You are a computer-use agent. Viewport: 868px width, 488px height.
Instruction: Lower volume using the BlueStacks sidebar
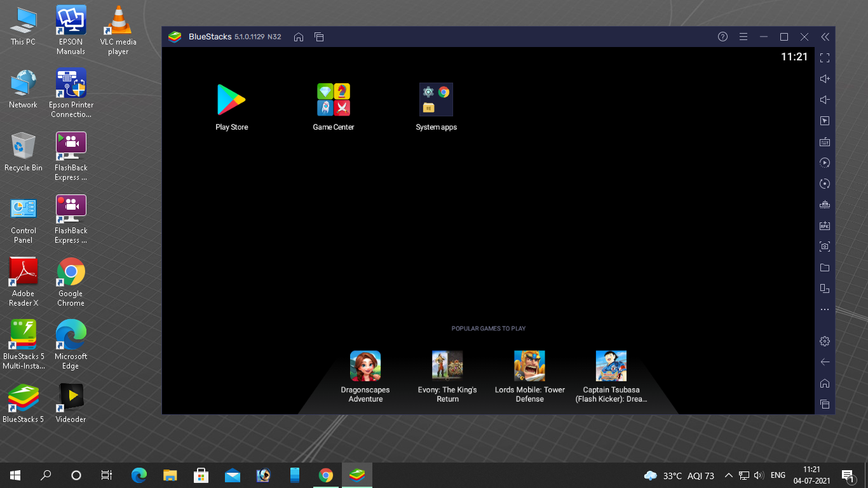pyautogui.click(x=825, y=100)
